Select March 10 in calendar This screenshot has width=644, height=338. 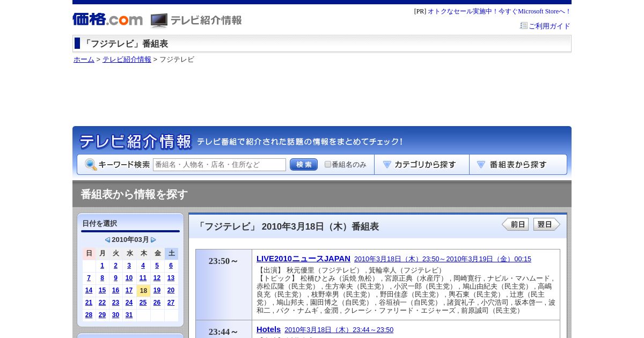pos(129,278)
